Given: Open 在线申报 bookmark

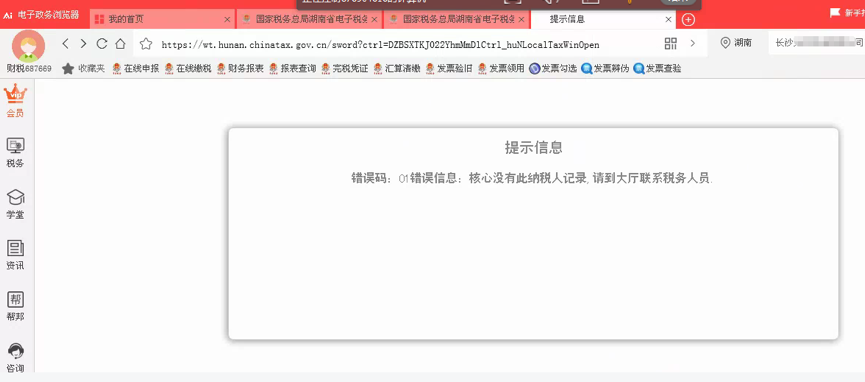Looking at the screenshot, I should click(x=136, y=69).
